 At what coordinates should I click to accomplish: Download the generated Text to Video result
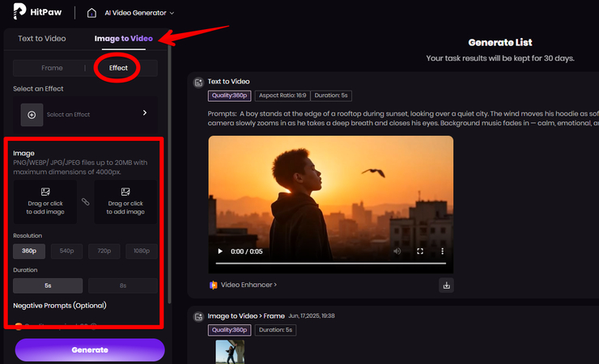(446, 285)
